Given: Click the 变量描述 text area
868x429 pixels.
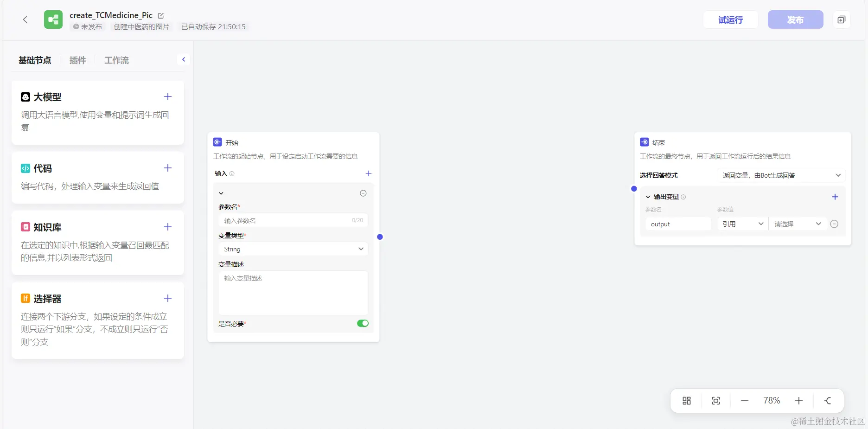Looking at the screenshot, I should click(x=293, y=293).
